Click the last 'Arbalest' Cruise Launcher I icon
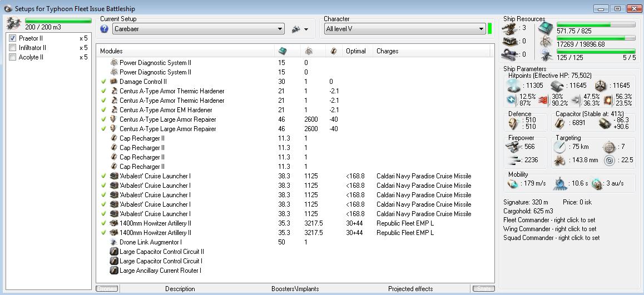The height and width of the screenshot is (295, 644). coord(114,214)
